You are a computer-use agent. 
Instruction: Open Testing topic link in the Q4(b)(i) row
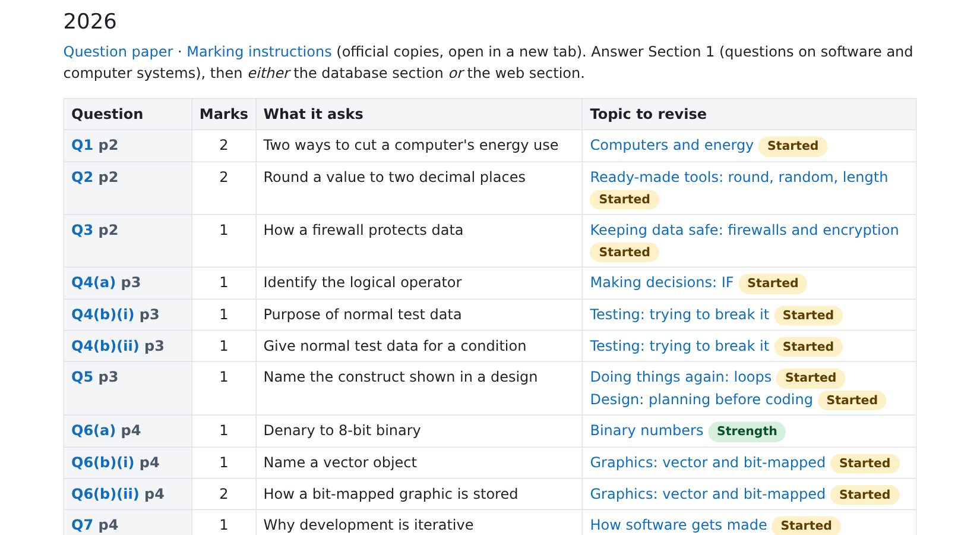point(679,314)
